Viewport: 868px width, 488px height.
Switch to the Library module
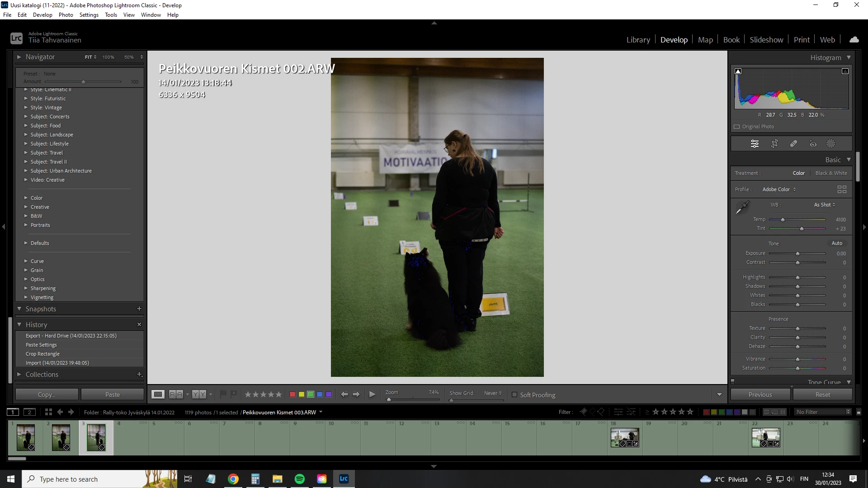[638, 40]
